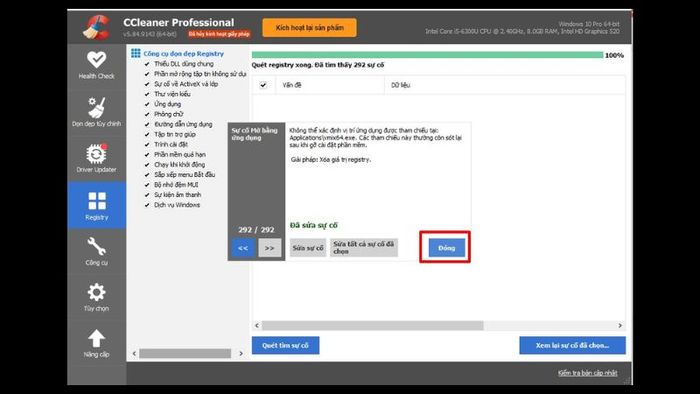Toggle Dịch vụ Windows checkbox
Screen dimensions: 700x394
[x=147, y=205]
